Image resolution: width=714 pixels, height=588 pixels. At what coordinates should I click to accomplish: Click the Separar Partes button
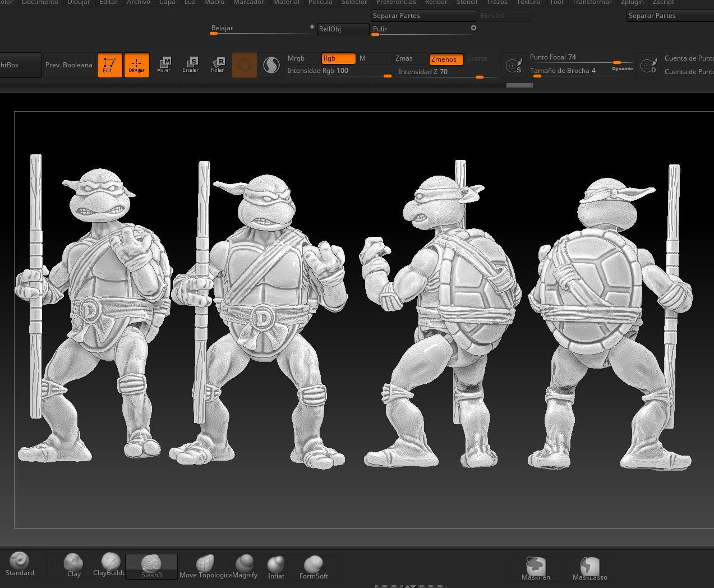(423, 16)
